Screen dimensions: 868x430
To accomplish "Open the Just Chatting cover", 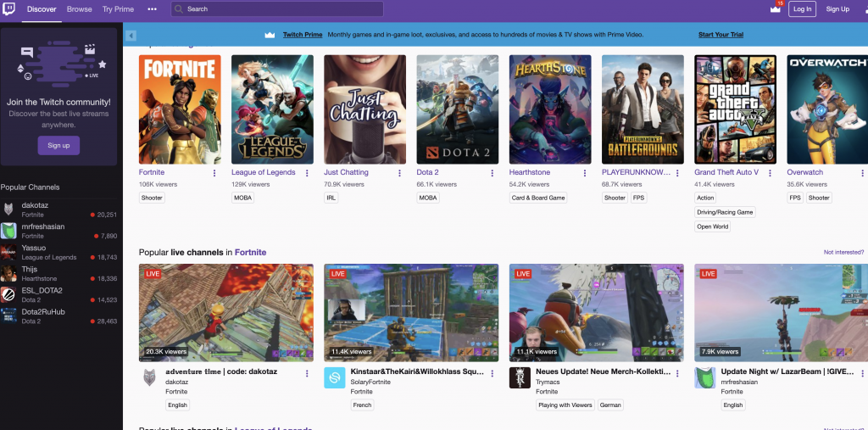I will point(364,109).
